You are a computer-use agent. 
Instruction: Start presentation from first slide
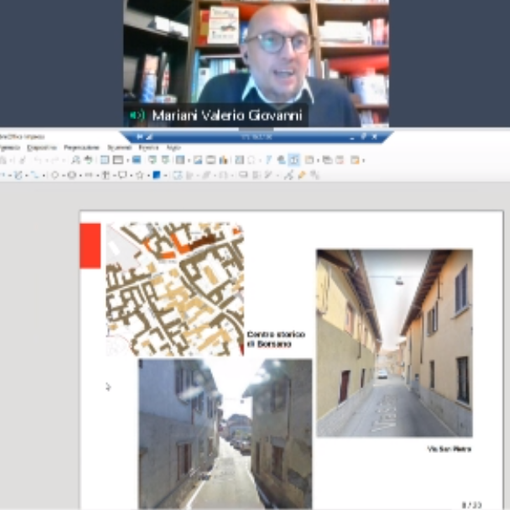(x=152, y=160)
